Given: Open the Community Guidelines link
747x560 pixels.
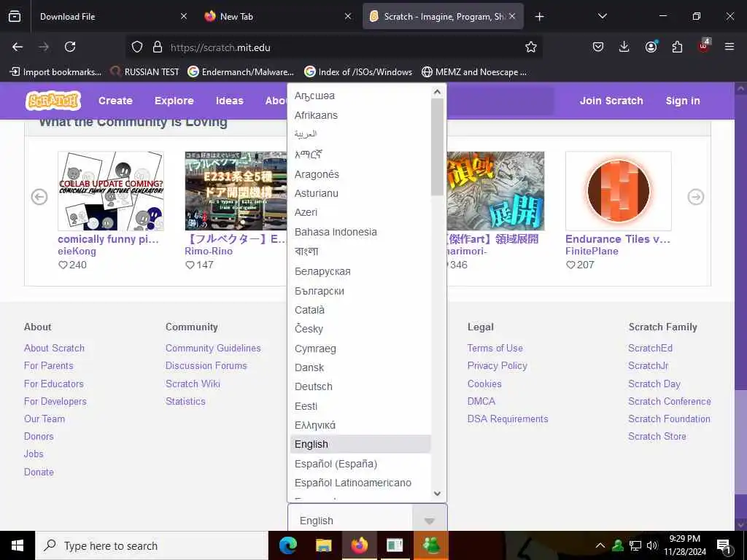Looking at the screenshot, I should [x=213, y=348].
